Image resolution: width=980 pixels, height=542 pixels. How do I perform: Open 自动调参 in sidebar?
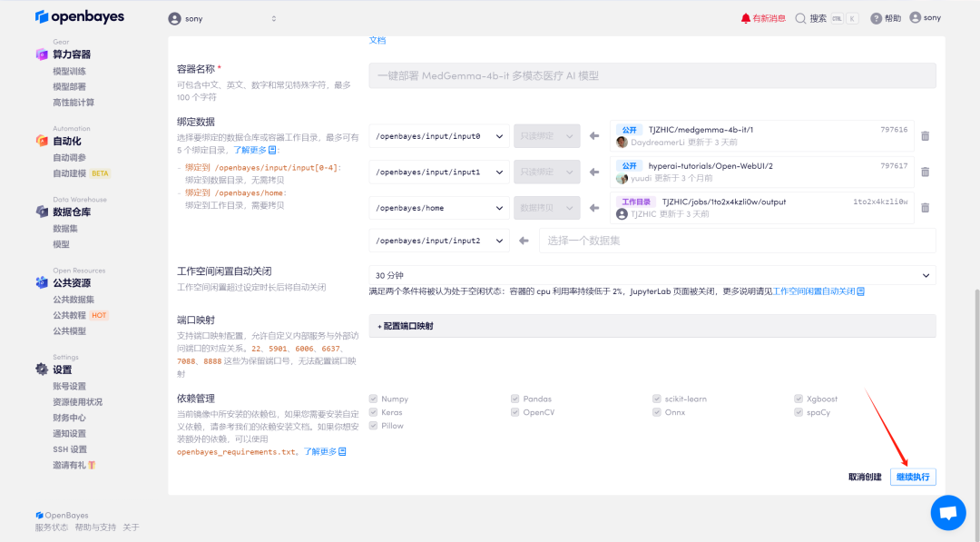pyautogui.click(x=69, y=158)
